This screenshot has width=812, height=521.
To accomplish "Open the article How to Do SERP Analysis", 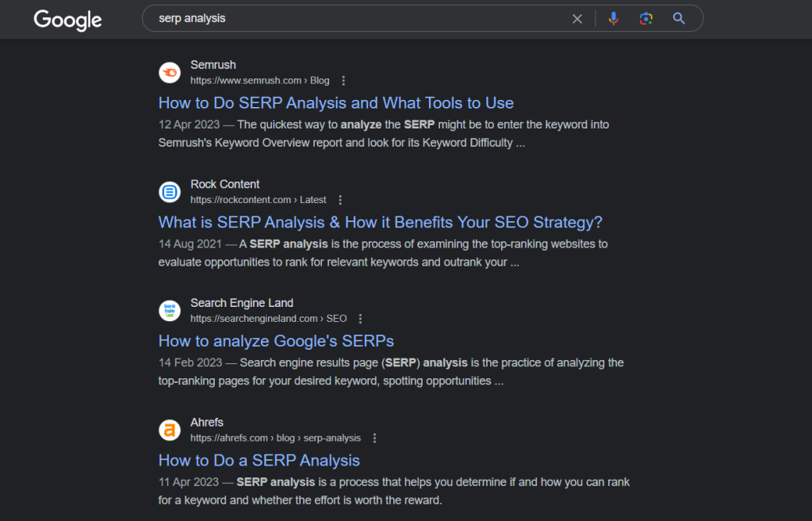I will pos(335,102).
